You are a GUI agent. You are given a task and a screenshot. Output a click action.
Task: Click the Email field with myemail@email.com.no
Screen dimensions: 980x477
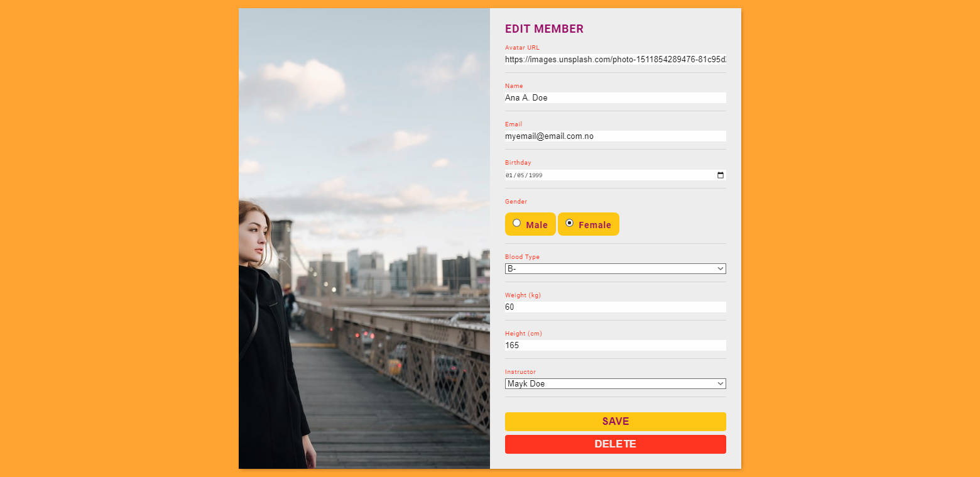(x=616, y=136)
